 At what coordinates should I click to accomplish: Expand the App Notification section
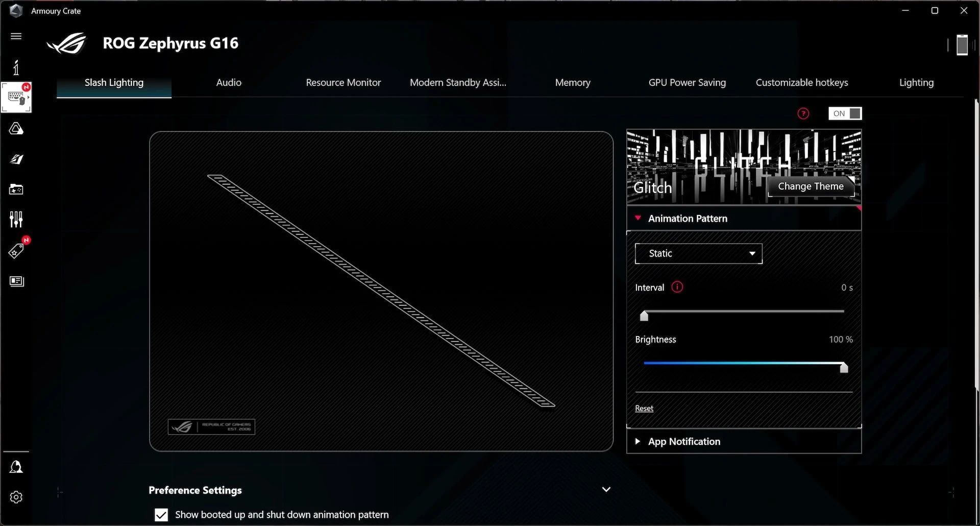click(744, 442)
